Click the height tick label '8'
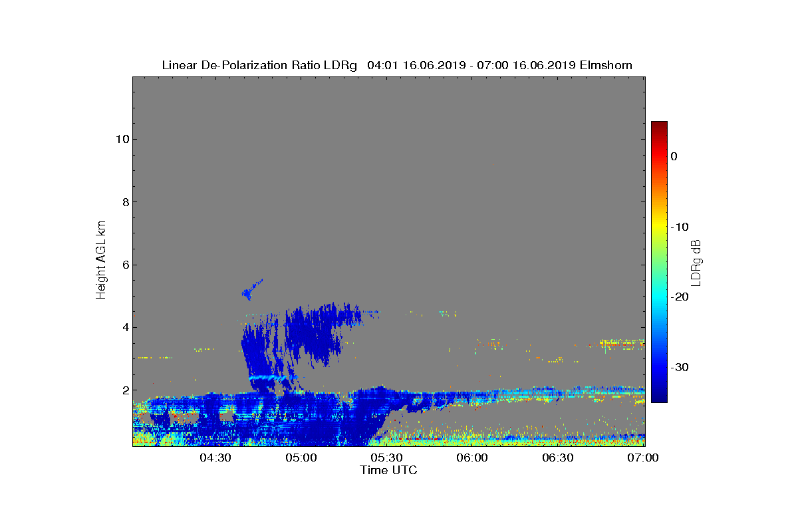 (125, 202)
